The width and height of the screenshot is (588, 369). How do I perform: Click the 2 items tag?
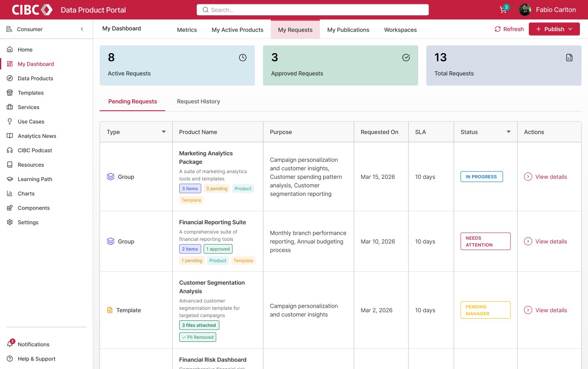(x=190, y=249)
